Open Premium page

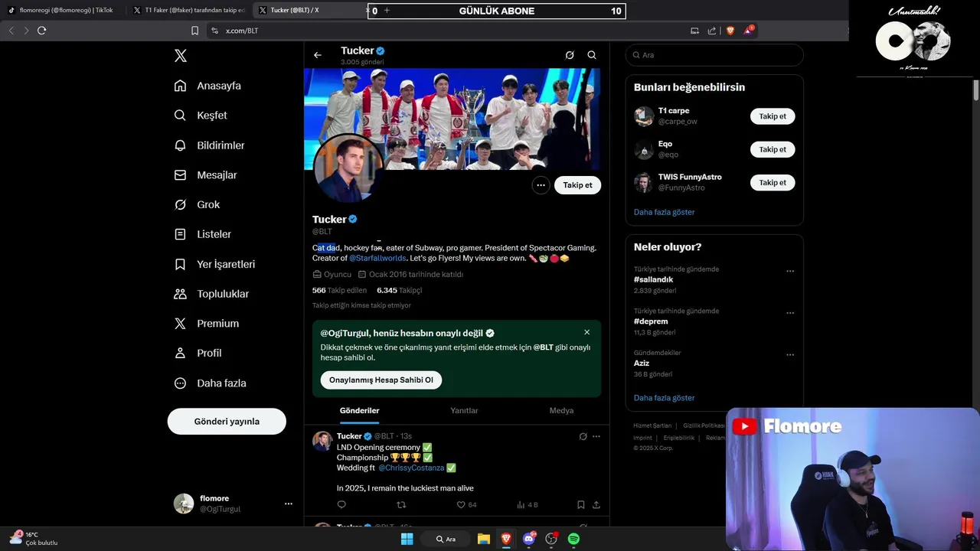[x=206, y=324]
